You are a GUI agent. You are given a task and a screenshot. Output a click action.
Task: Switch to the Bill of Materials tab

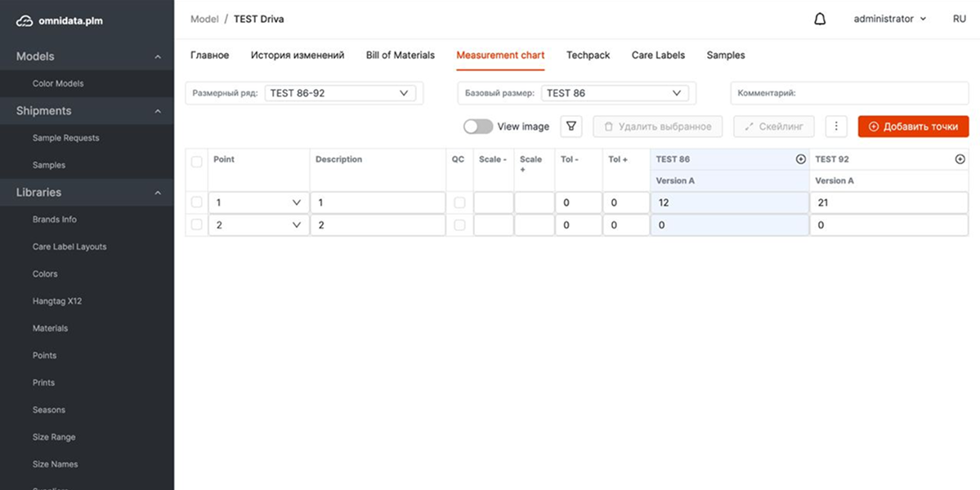coord(400,56)
